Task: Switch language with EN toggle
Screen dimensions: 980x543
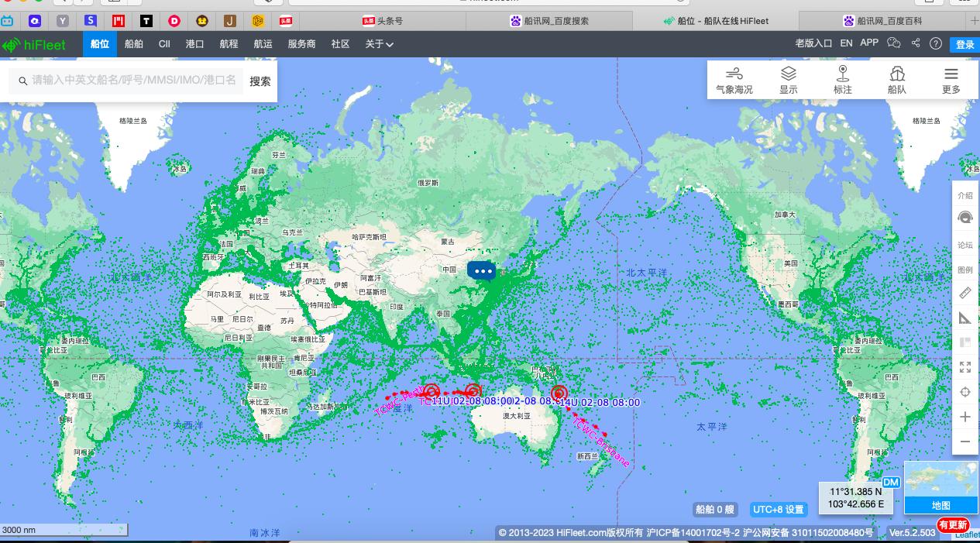Action: 846,43
